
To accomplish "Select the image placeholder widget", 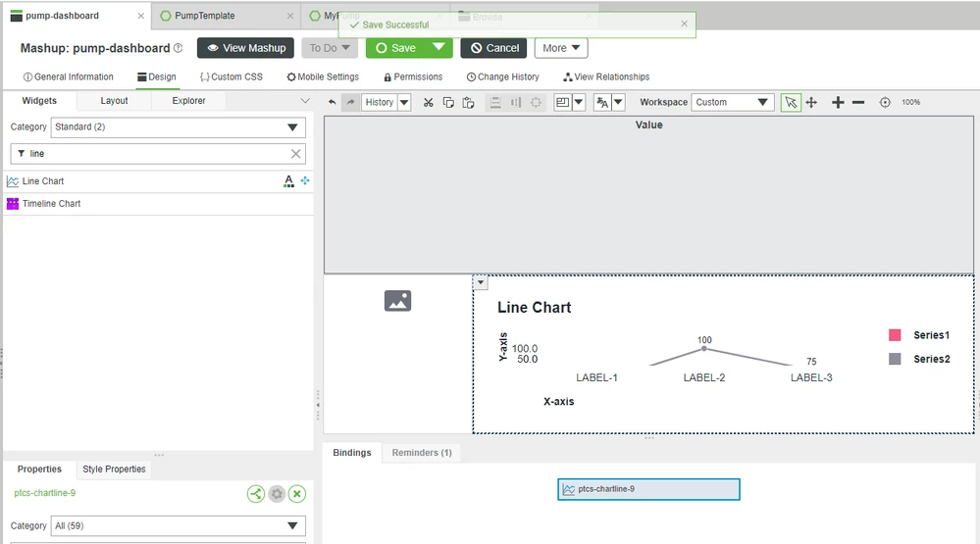I will coord(397,301).
